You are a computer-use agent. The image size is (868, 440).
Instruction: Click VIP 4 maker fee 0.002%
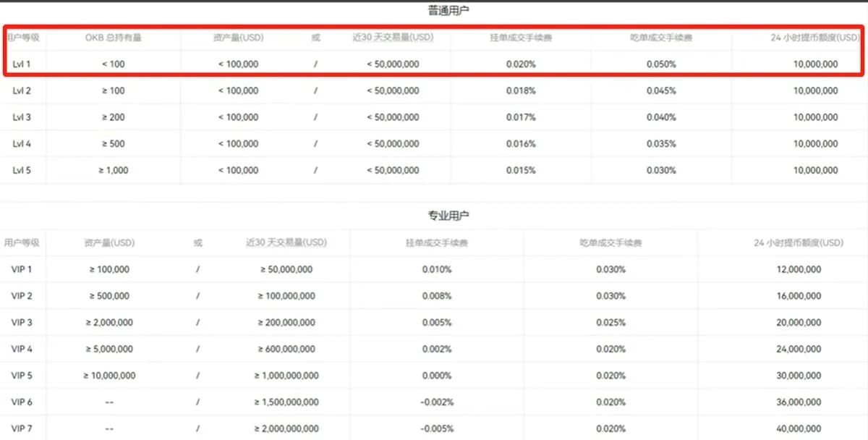pyautogui.click(x=437, y=350)
